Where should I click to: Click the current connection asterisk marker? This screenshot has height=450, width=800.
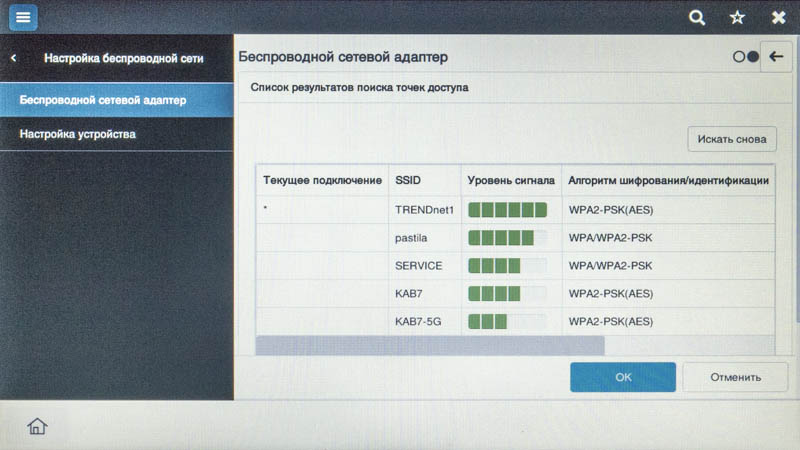[x=265, y=208]
